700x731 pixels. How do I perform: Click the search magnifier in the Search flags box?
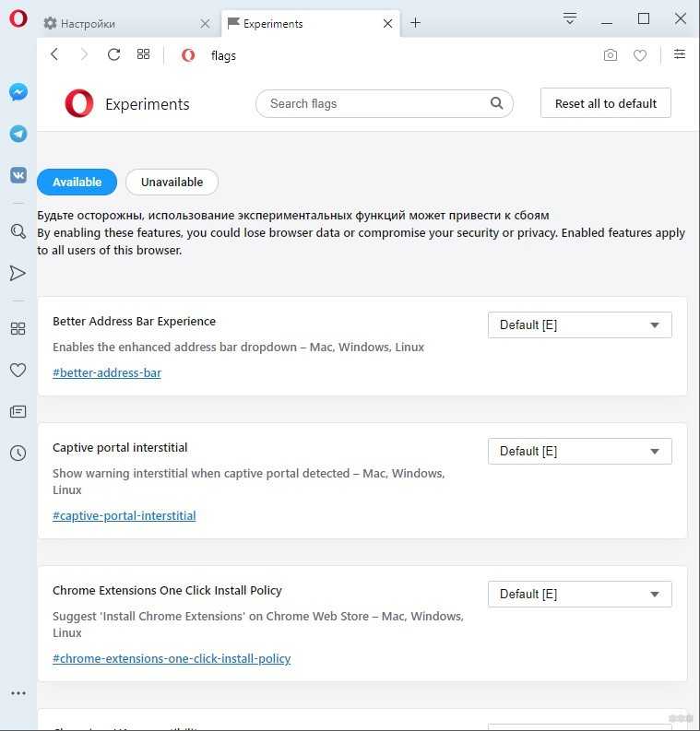(497, 103)
